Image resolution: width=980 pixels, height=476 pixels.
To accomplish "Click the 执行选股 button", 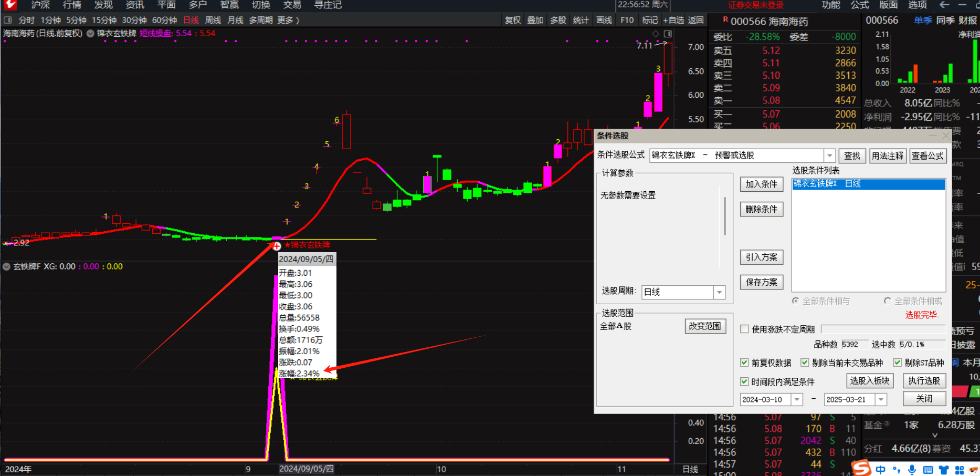I will point(924,380).
